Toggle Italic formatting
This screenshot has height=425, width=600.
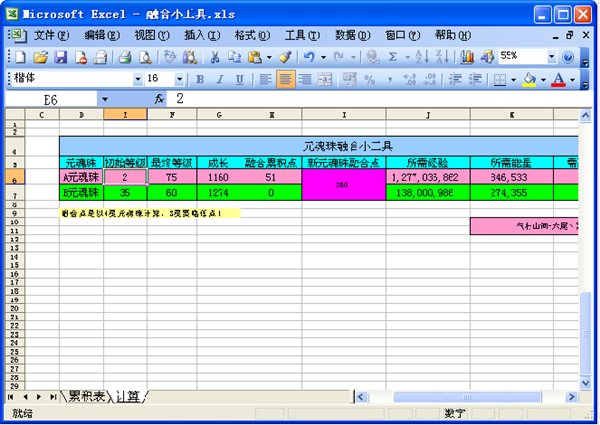[220, 80]
